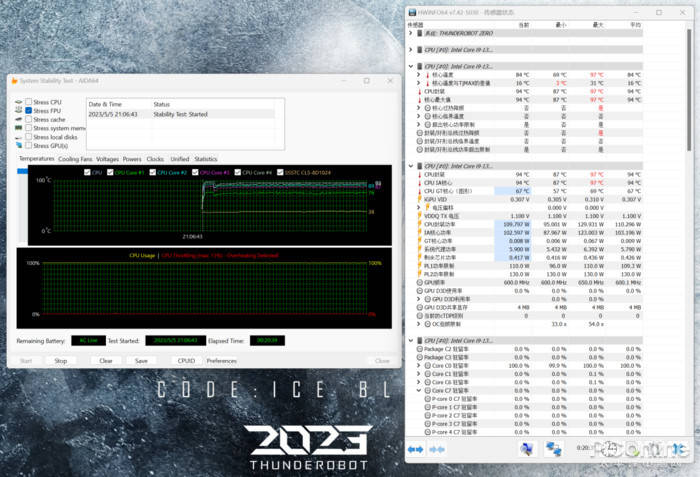Viewport: 700px width, 477px height.
Task: Enable the Stress CPU checkbox
Action: coord(29,102)
